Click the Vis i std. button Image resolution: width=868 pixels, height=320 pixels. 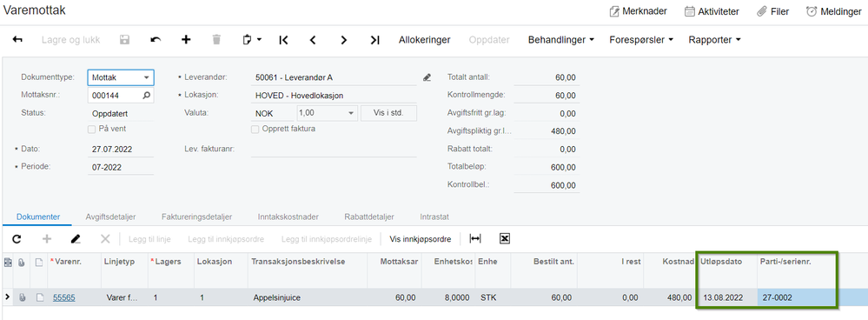click(x=388, y=113)
